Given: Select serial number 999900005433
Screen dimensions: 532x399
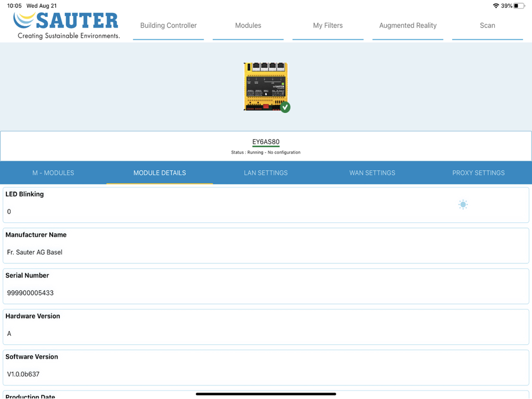Looking at the screenshot, I should 30,293.
